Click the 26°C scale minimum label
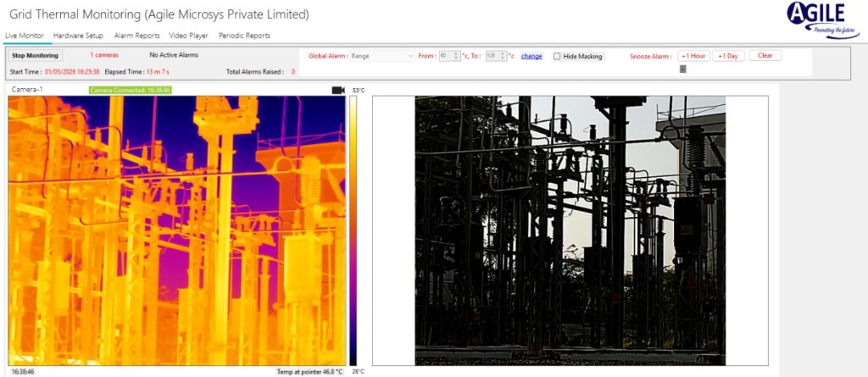The image size is (868, 377). coord(359,371)
